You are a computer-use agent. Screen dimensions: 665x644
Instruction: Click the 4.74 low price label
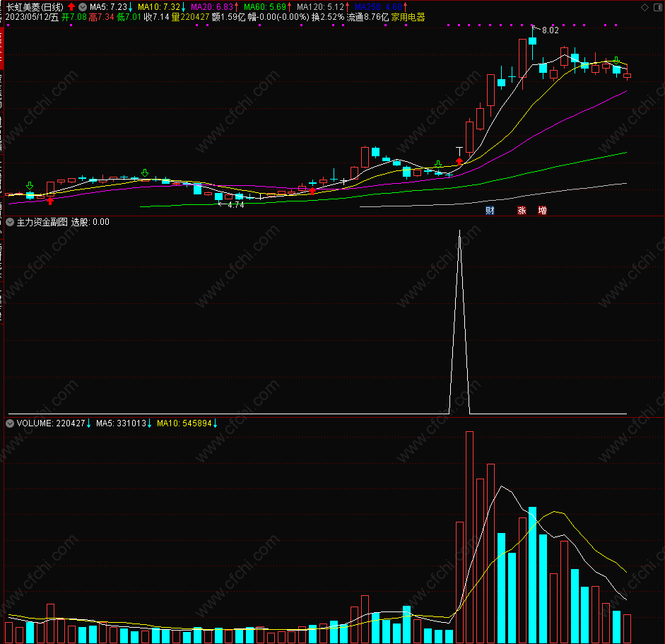click(x=236, y=205)
